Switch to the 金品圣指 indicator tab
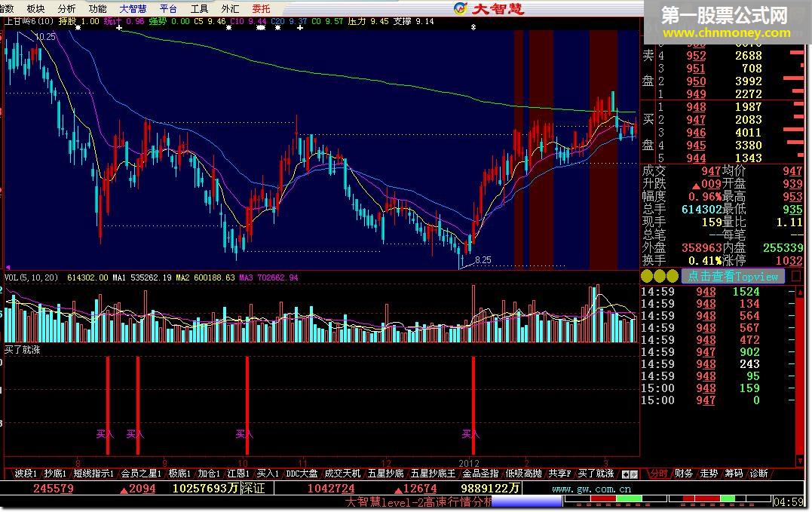Screen dimensions: 812x512 click(480, 474)
